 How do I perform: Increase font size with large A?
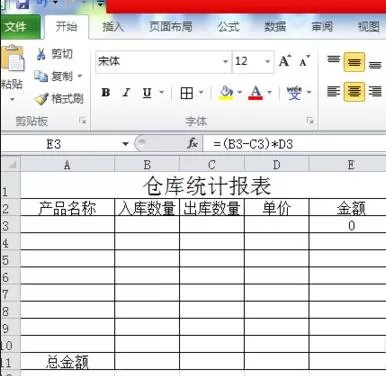pyautogui.click(x=285, y=61)
